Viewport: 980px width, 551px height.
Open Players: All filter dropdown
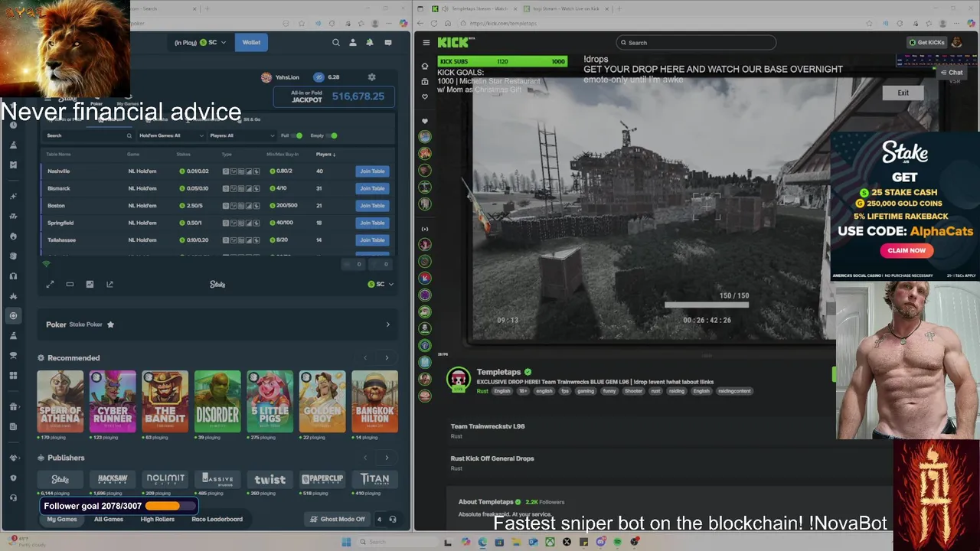(x=241, y=135)
